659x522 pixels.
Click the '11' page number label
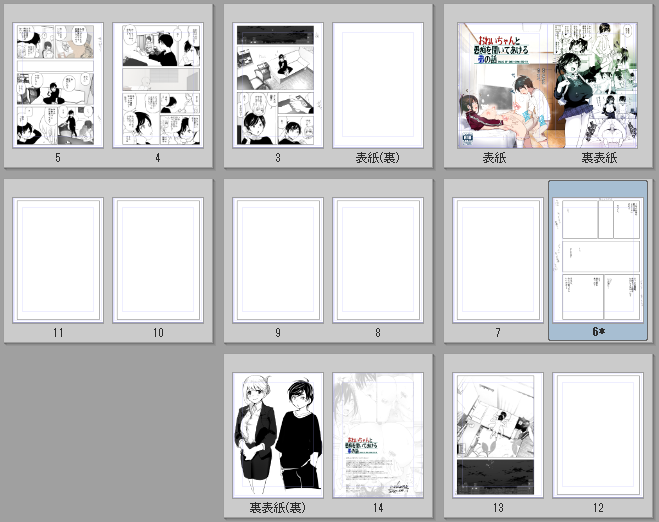coord(58,333)
